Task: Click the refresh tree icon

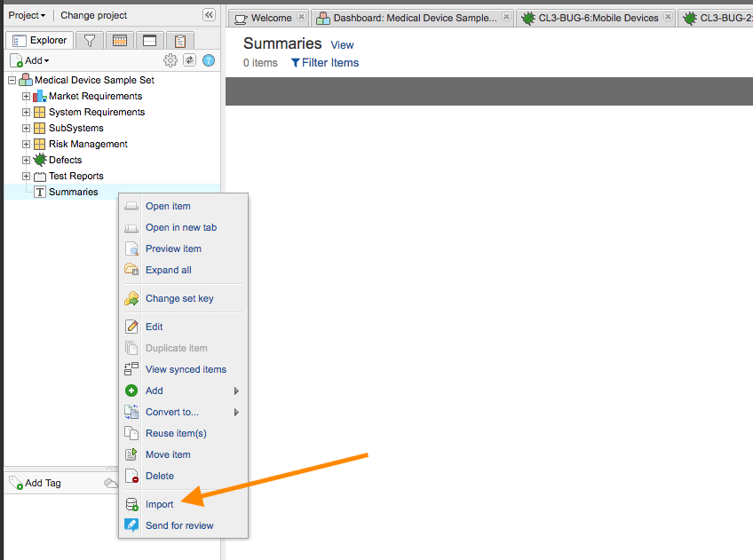Action: point(190,60)
